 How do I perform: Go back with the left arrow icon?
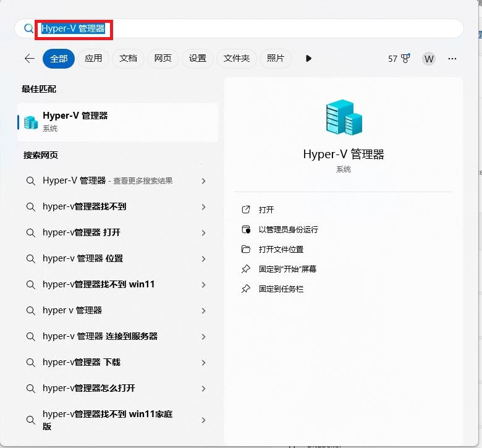30,59
